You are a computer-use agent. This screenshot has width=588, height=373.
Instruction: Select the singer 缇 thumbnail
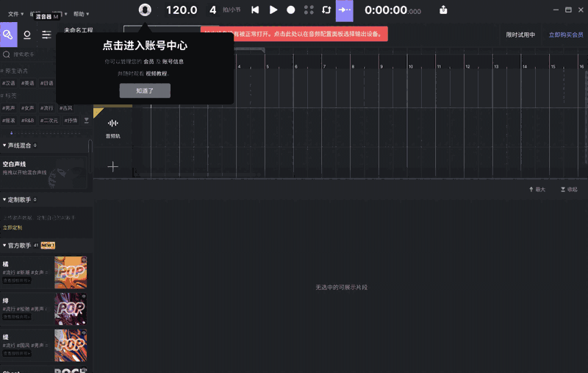coord(71,345)
